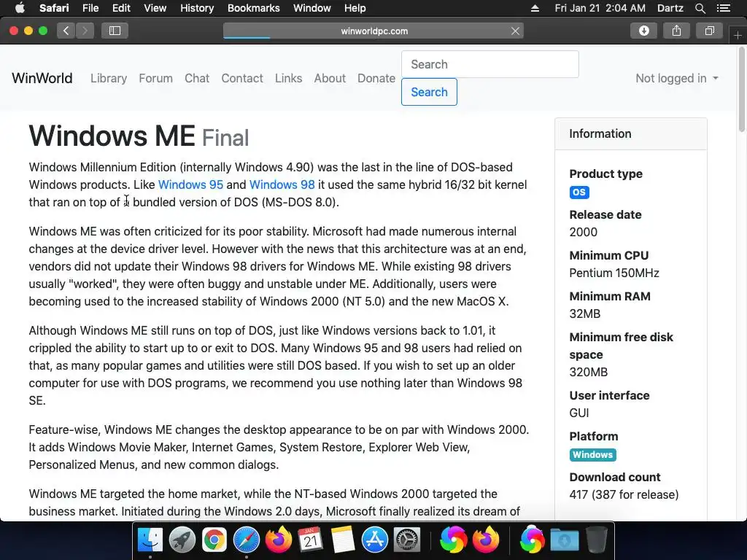Open the Contact link
Viewport: 747px width, 560px height.
pos(242,78)
